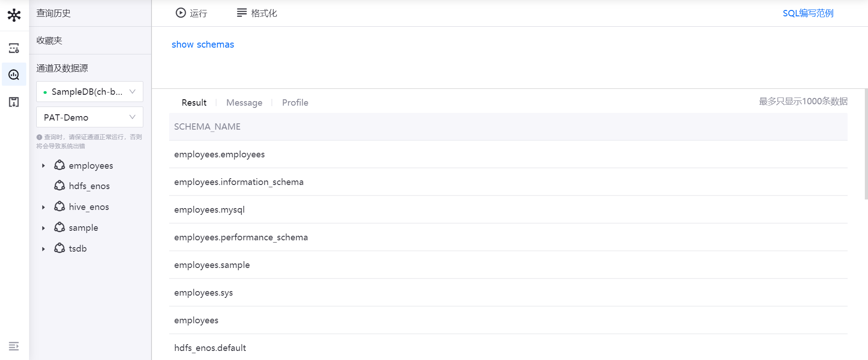This screenshot has width=868, height=360.
Task: Click the employees.sample row
Action: click(x=508, y=265)
